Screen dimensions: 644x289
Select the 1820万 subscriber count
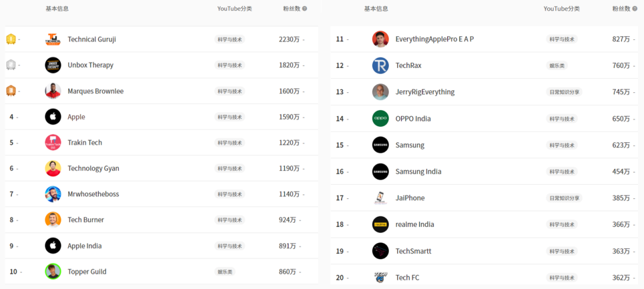pyautogui.click(x=289, y=66)
